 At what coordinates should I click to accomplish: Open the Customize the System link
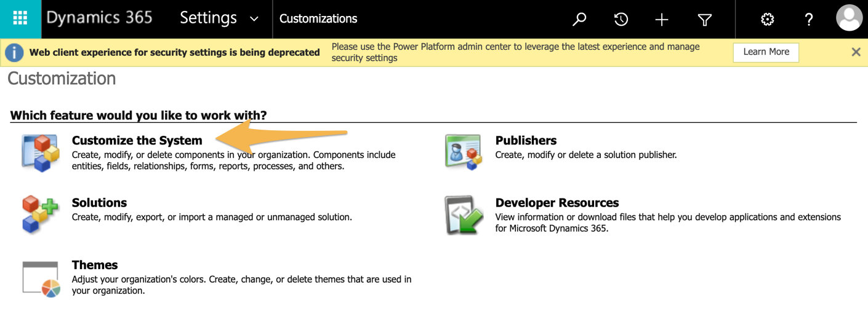pyautogui.click(x=137, y=141)
